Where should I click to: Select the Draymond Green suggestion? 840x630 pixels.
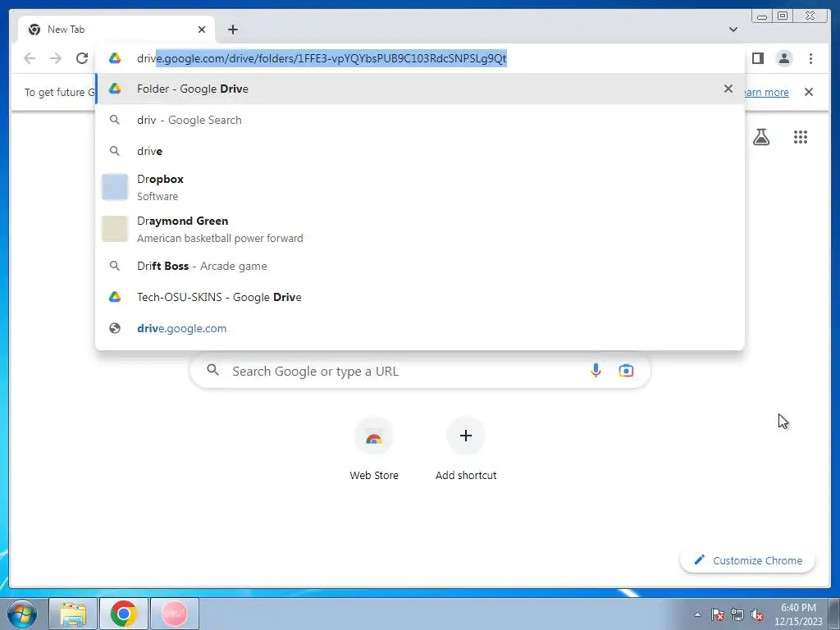[420, 229]
